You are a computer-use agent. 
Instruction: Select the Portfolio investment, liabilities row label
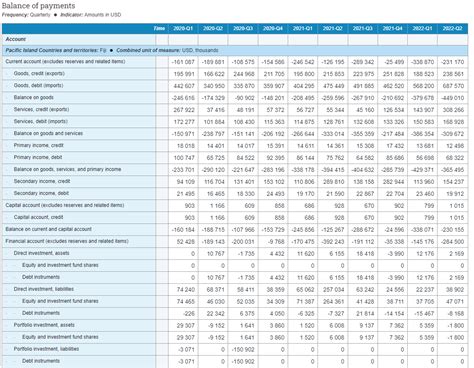(x=46, y=349)
